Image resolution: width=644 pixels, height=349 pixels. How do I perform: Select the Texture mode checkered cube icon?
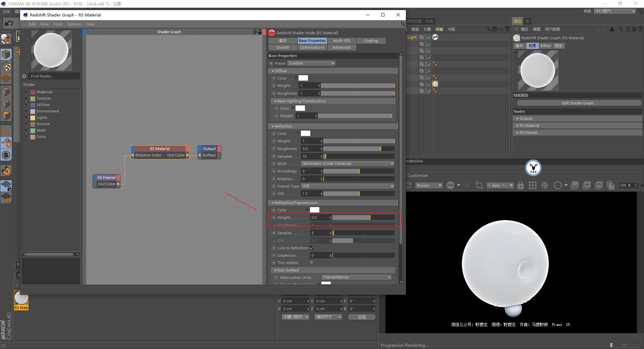click(x=6, y=66)
